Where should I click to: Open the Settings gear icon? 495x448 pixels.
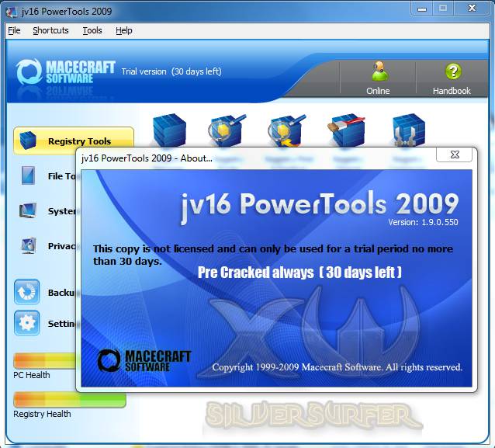tap(27, 323)
